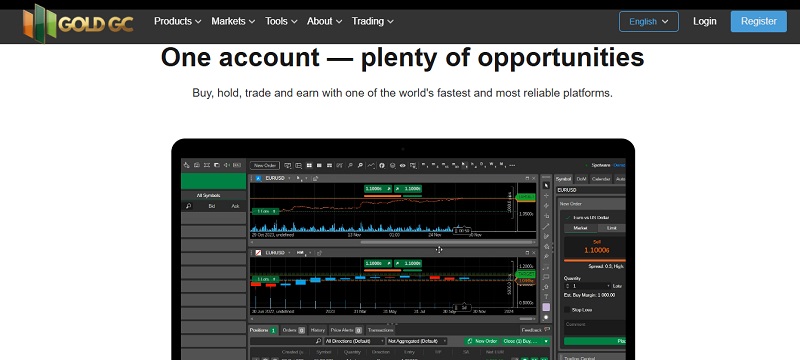The width and height of the screenshot is (800, 360).
Task: Click the Ask column header
Action: click(235, 206)
